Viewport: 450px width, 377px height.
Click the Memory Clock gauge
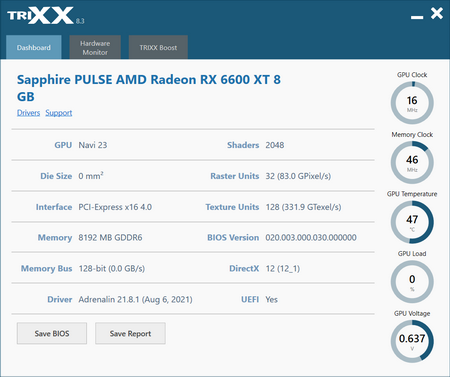412,163
